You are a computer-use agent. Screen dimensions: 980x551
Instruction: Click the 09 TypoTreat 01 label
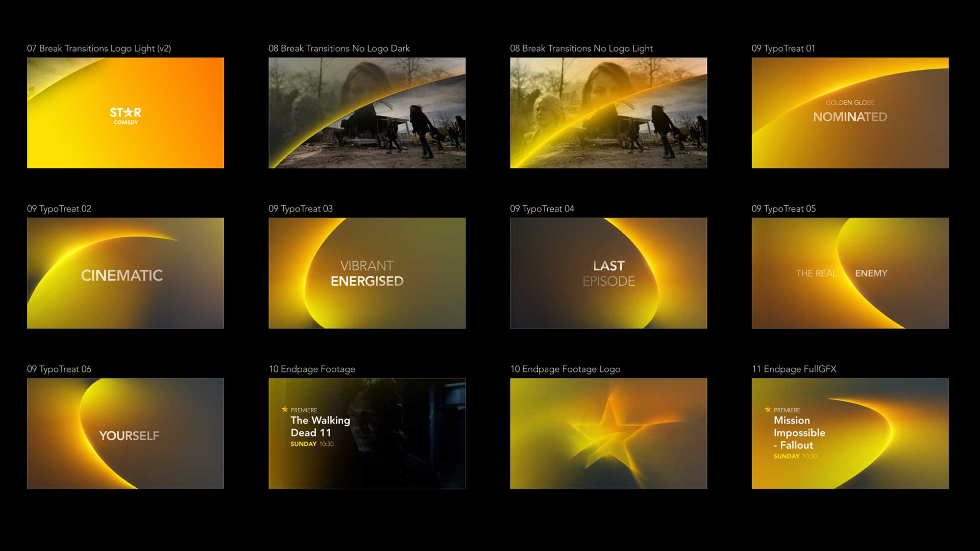[783, 48]
